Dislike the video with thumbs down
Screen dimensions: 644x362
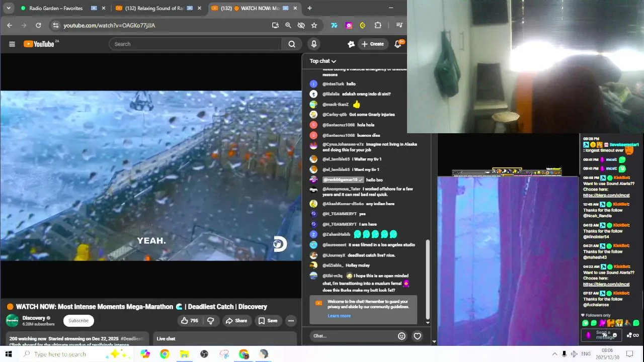click(211, 321)
